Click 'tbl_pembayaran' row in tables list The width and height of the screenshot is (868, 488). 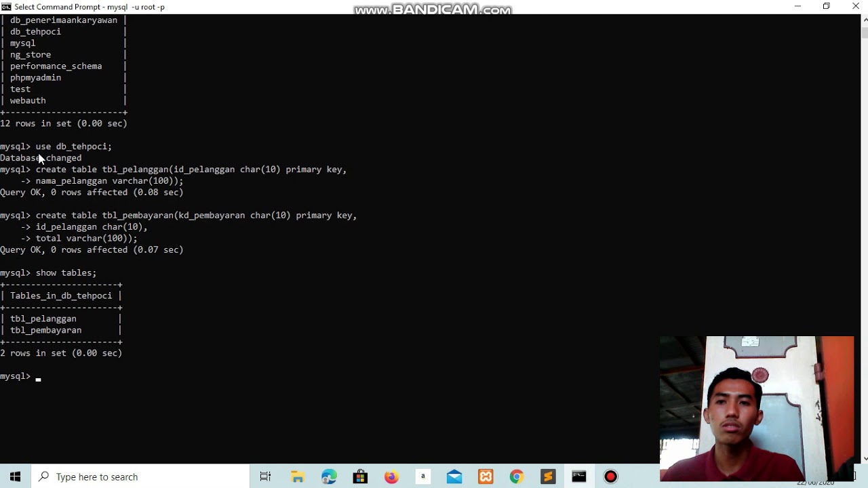tap(45, 330)
